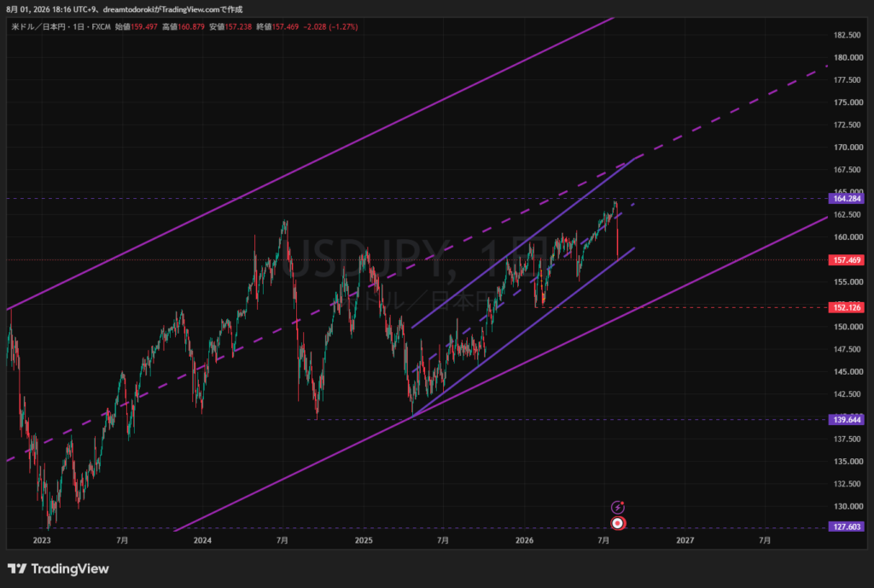Image resolution: width=874 pixels, height=588 pixels.
Task: Click the 2024 label on time axis
Action: coord(202,540)
